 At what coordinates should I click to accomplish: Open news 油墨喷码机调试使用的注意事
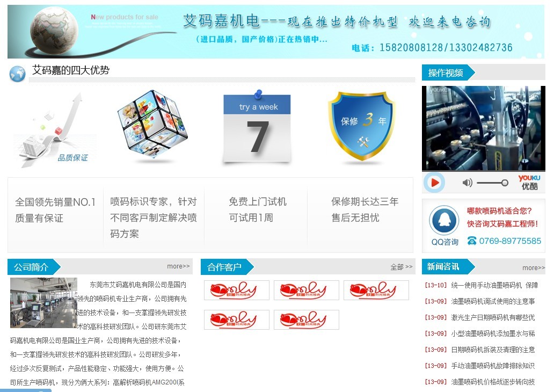[x=493, y=301]
